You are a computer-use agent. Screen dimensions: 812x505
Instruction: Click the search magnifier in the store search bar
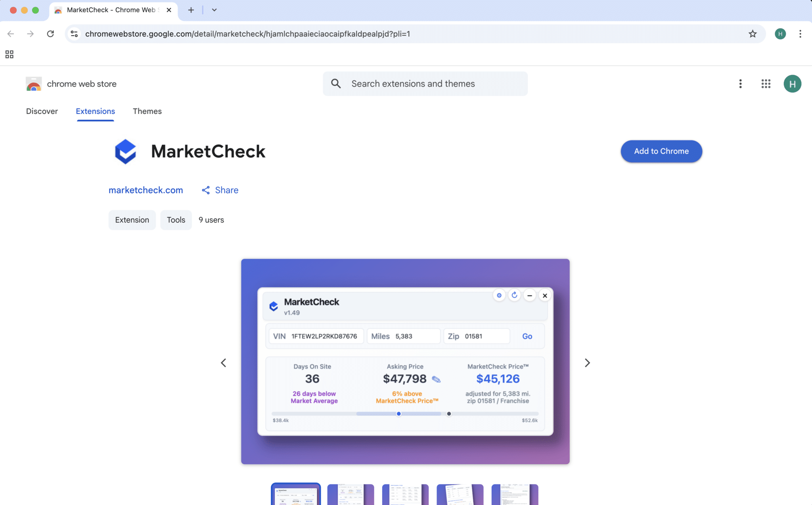tap(336, 84)
